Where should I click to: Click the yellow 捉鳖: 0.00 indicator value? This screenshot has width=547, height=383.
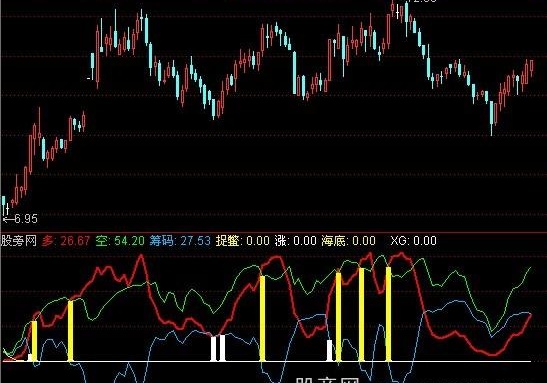pos(243,241)
